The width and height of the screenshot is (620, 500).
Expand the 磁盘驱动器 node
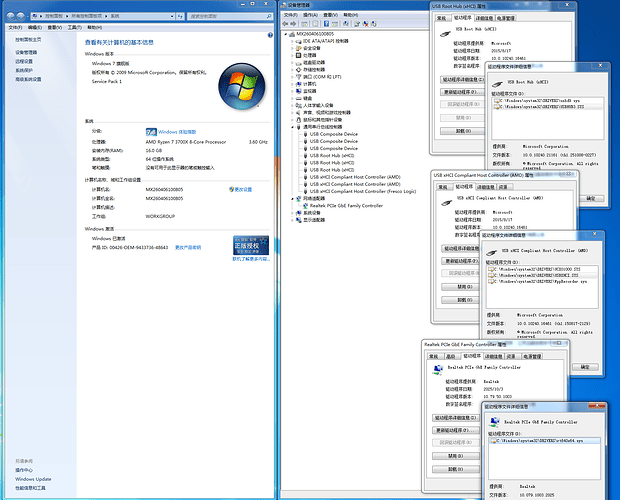293,62
